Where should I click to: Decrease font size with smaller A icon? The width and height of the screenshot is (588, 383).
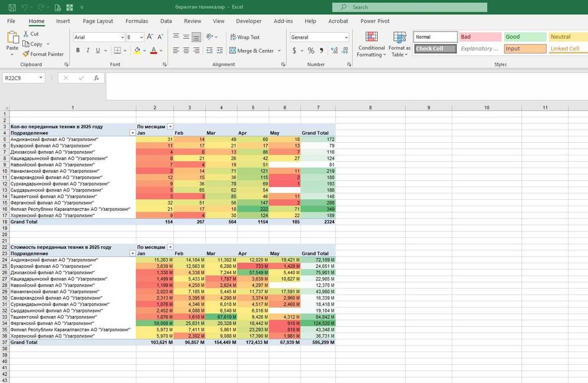(160, 37)
